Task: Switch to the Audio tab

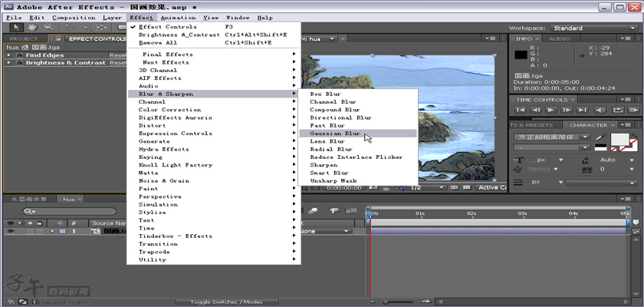Action: (x=560, y=38)
